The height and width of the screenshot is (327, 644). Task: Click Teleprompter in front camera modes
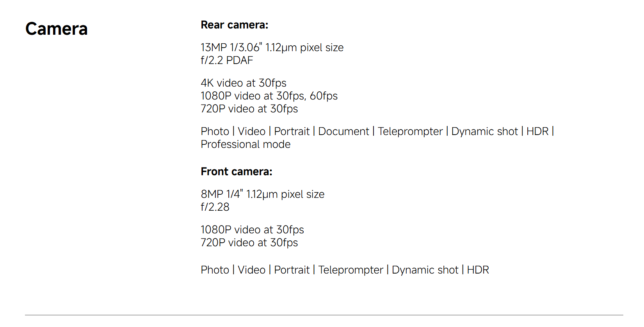coord(350,270)
